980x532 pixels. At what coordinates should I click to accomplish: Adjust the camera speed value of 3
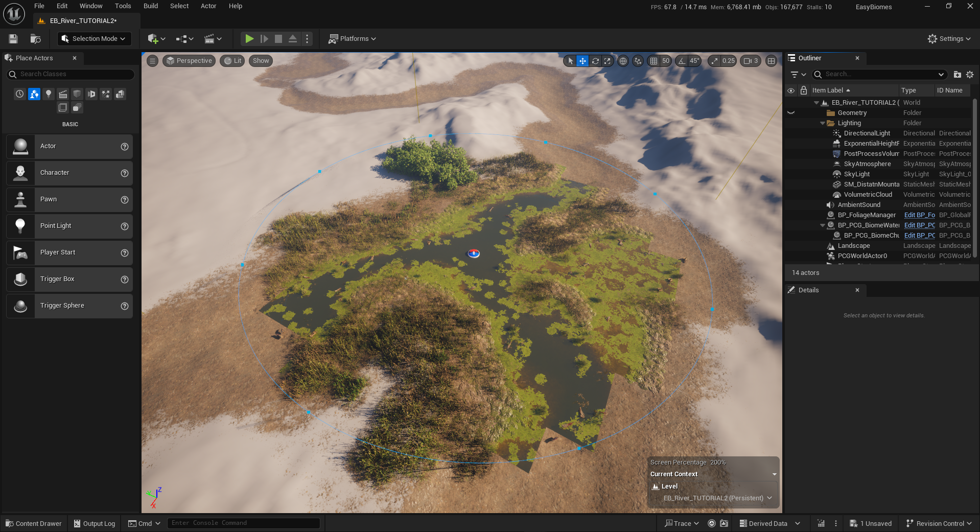pos(756,61)
